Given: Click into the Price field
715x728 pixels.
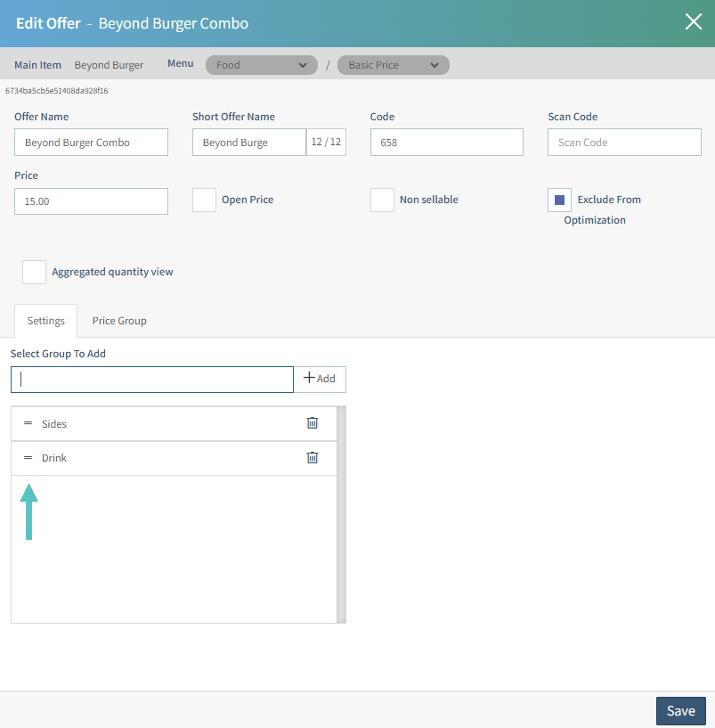Looking at the screenshot, I should coord(91,201).
